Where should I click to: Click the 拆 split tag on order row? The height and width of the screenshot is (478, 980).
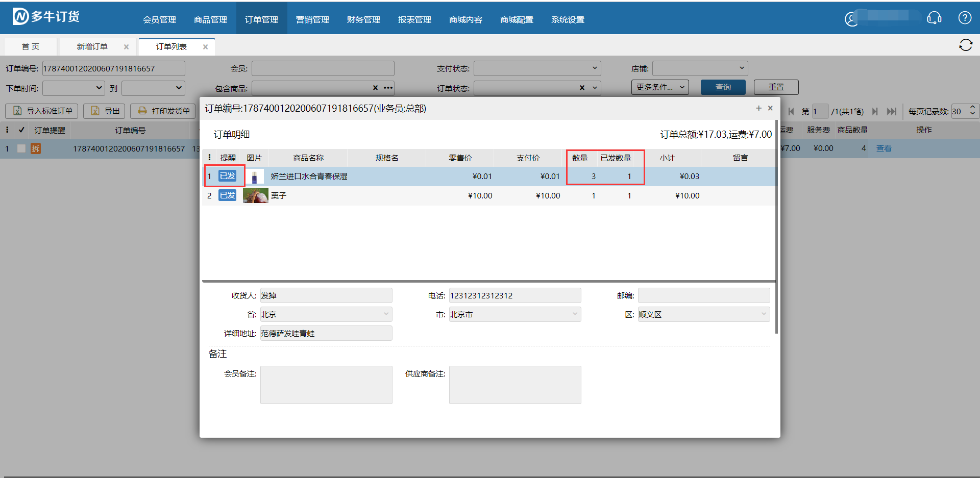[35, 148]
